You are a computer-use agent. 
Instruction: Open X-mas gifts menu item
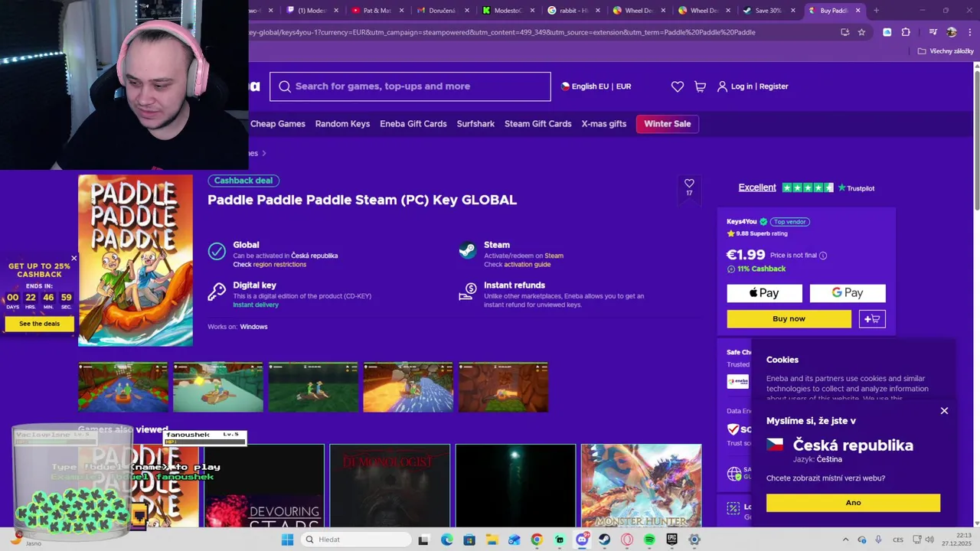604,124
